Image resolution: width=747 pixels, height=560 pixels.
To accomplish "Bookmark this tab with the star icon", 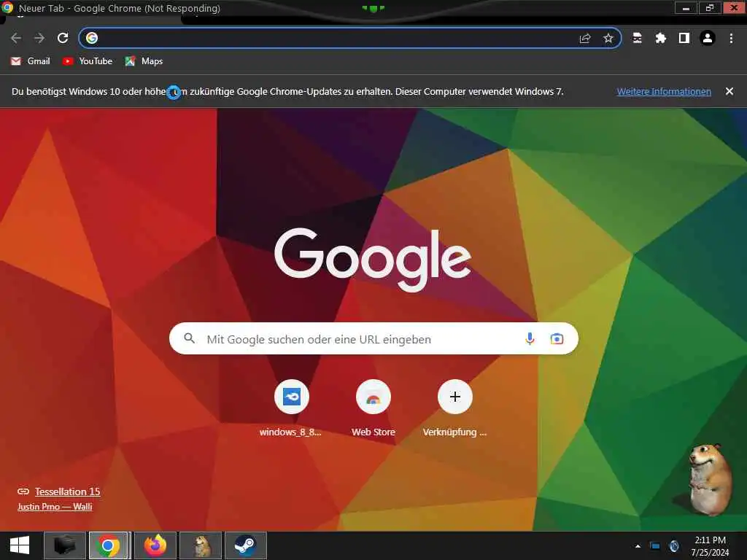I will [608, 39].
